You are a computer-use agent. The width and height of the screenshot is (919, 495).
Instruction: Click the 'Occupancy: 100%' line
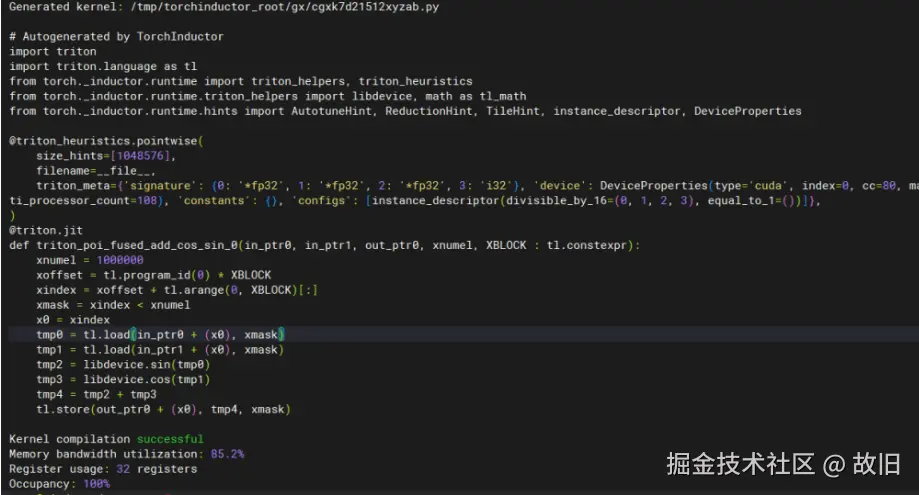pyautogui.click(x=59, y=484)
